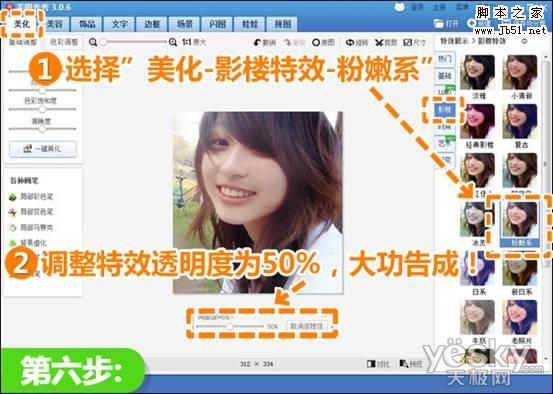Viewport: 553px width, 394px height.
Task: Toggle the 对比 compare view
Action: (x=378, y=364)
